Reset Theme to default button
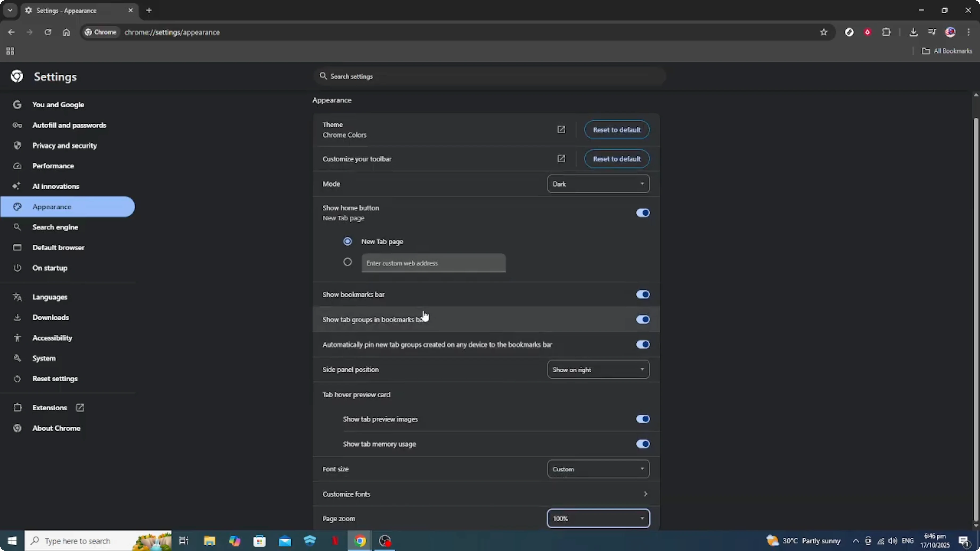This screenshot has height=551, width=980. (616, 130)
